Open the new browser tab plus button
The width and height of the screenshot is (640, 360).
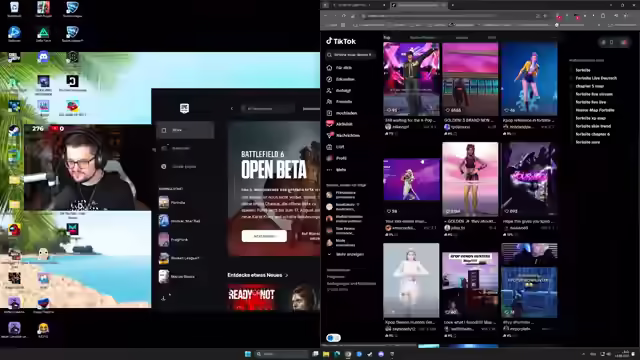453,5
